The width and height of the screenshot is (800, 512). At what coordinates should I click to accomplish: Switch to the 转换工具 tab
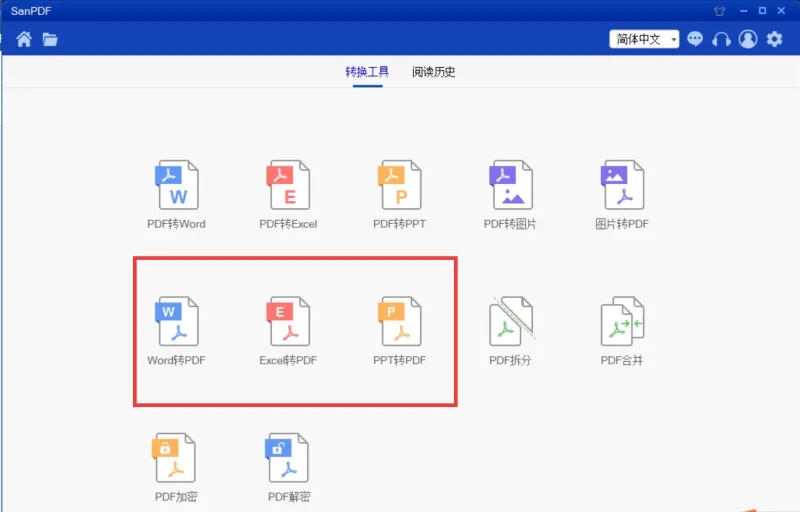tap(367, 72)
